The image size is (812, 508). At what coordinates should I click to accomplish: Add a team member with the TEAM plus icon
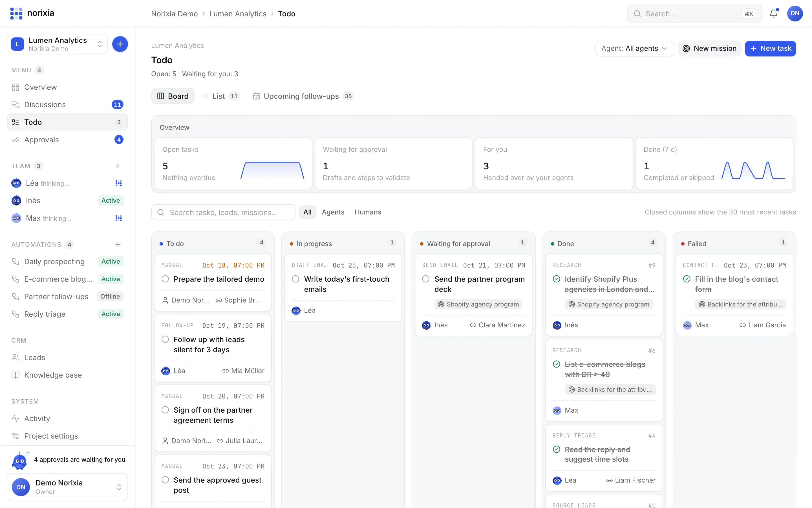click(118, 166)
